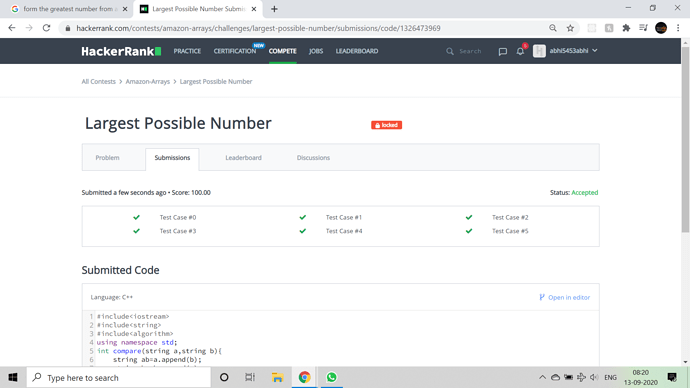Click Test Case #4 result
This screenshot has height=388, width=690.
(344, 231)
